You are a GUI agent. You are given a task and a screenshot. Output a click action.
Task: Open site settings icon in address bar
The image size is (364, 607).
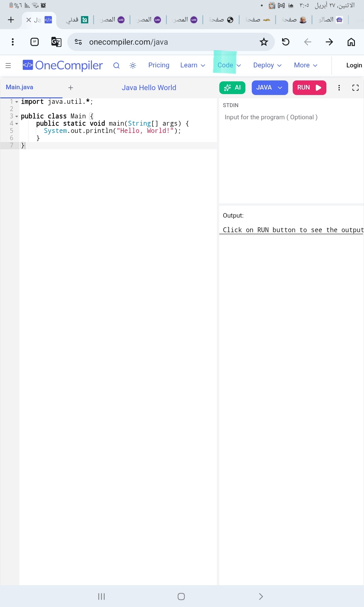[78, 42]
